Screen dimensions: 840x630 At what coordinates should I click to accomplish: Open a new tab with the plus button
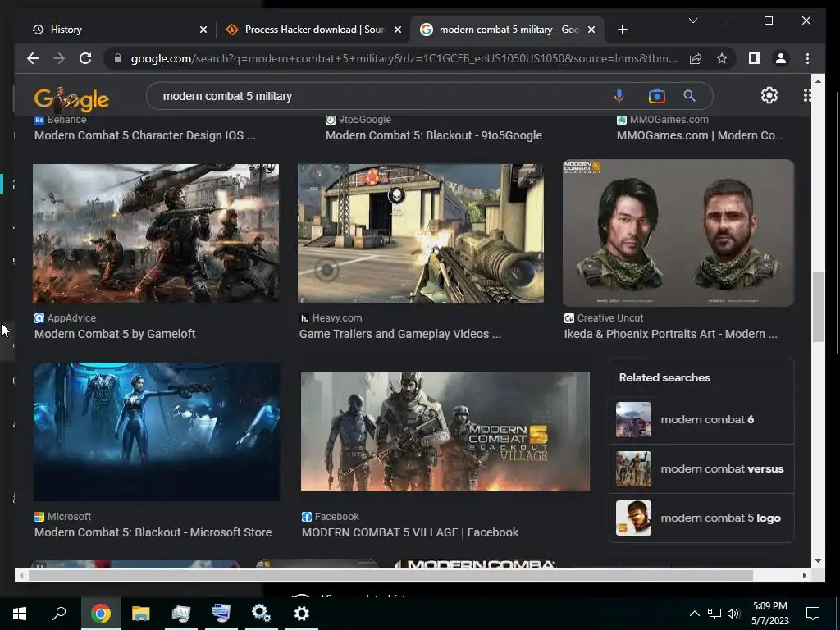[622, 30]
